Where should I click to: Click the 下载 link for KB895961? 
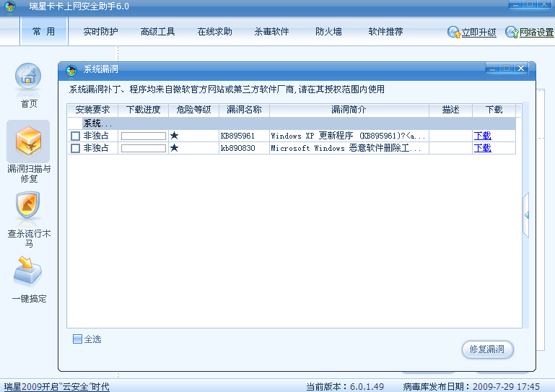coord(482,136)
